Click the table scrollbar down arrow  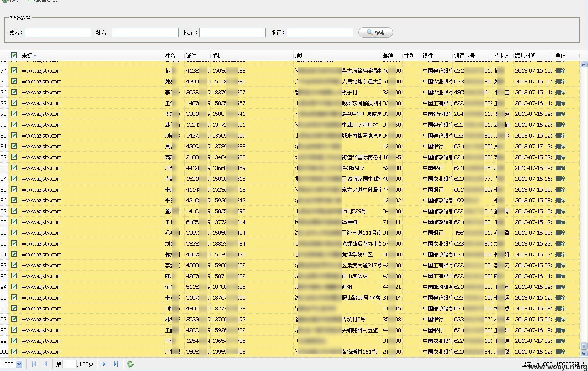click(584, 353)
